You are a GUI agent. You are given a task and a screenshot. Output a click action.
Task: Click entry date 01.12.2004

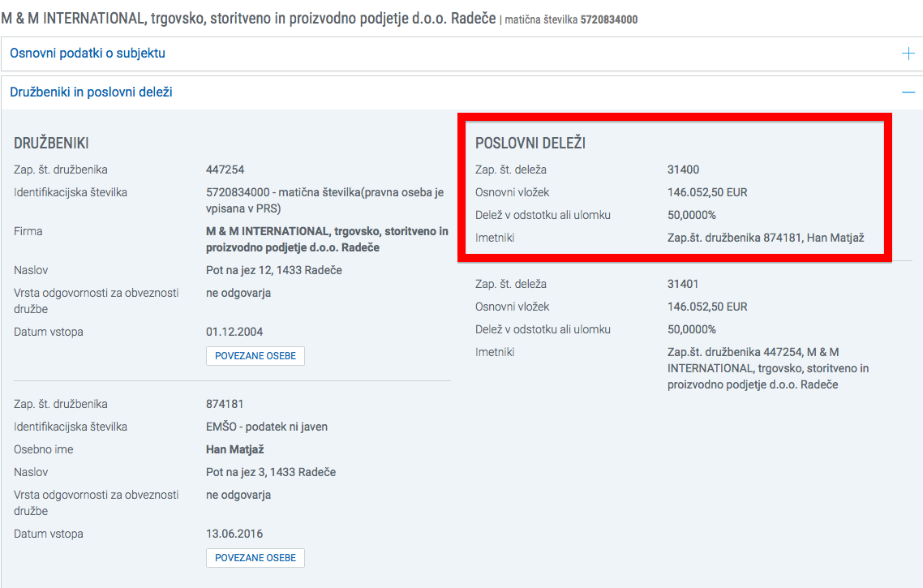tap(234, 332)
